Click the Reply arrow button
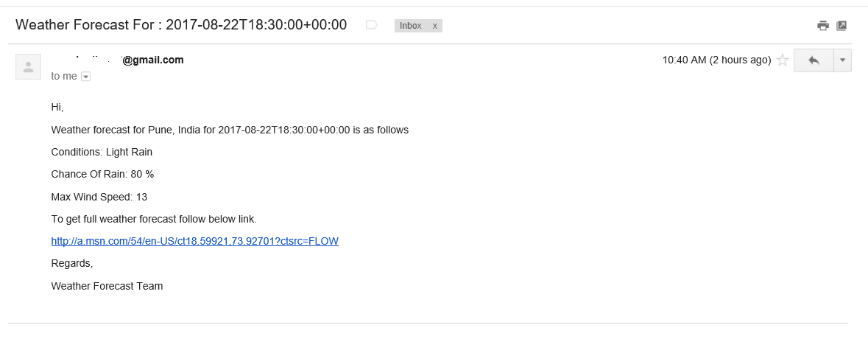Screen dimensions: 868x339 [x=814, y=60]
